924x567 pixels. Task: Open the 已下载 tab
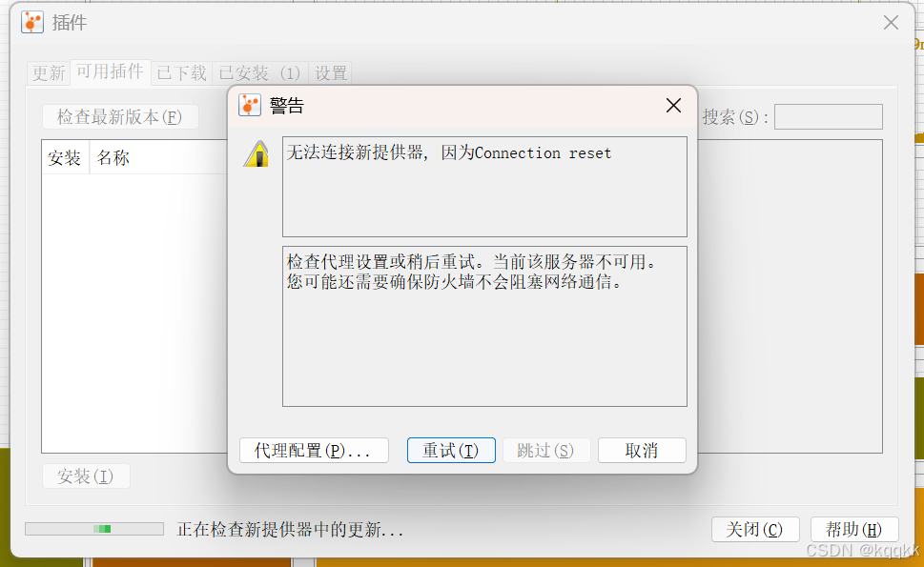point(181,73)
